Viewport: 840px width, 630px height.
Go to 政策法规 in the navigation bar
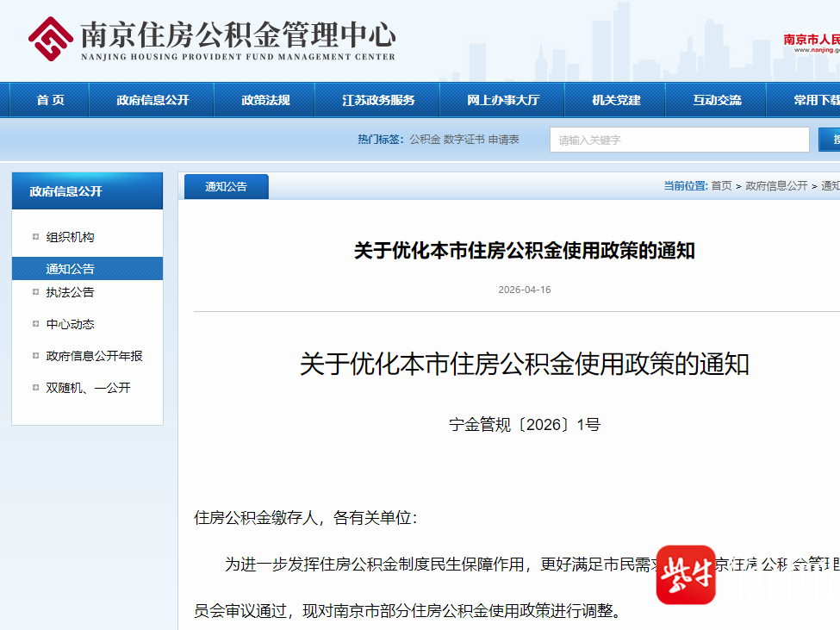pos(265,100)
